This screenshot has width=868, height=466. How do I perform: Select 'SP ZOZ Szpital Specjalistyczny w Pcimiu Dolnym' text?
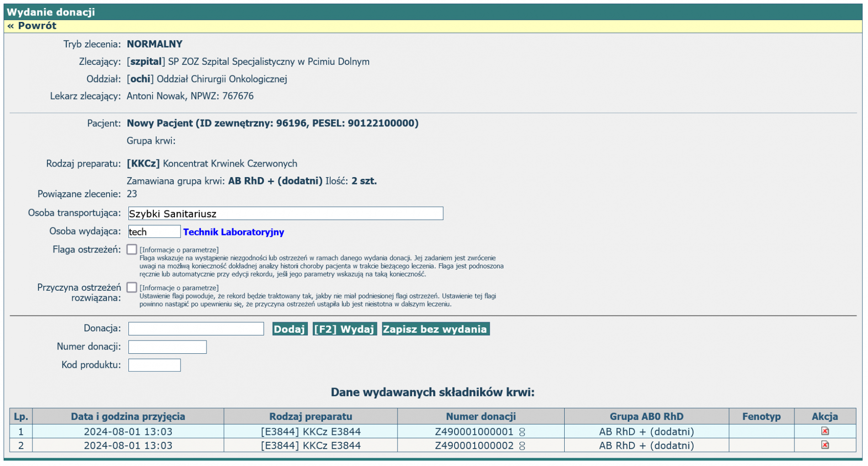(269, 62)
